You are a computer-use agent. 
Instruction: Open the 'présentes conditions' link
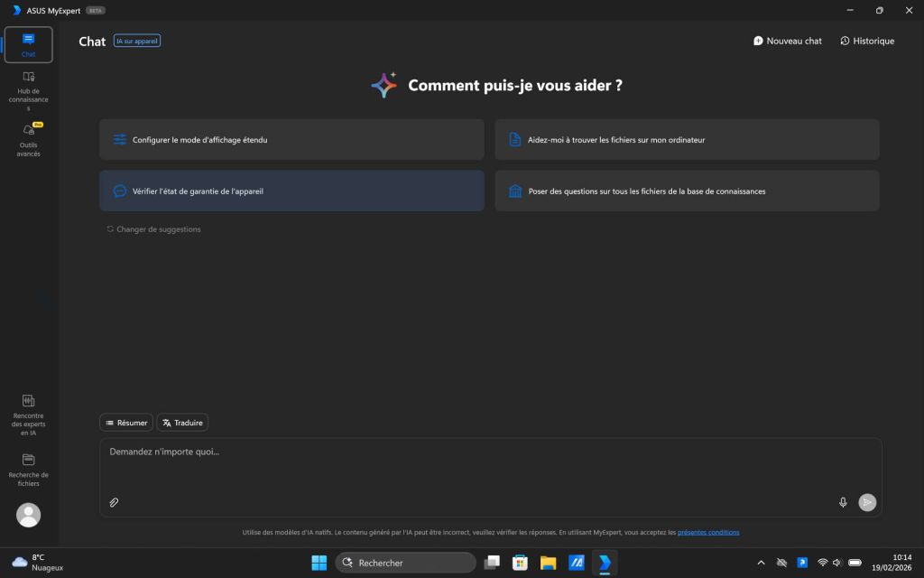pos(708,532)
